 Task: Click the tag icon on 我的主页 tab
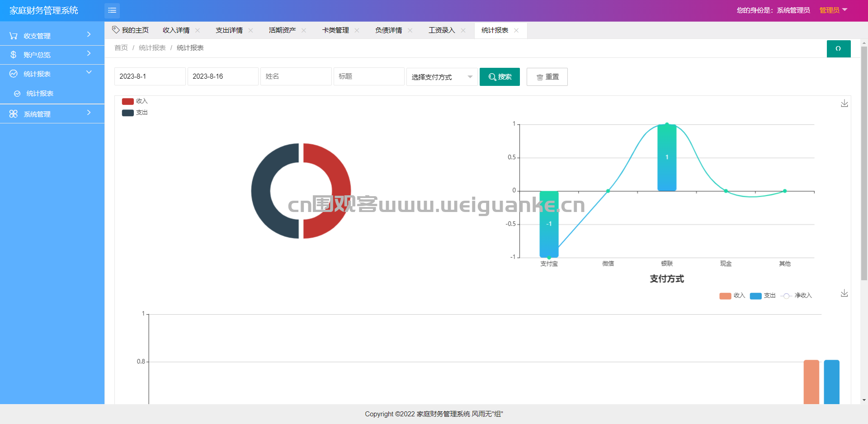[116, 30]
